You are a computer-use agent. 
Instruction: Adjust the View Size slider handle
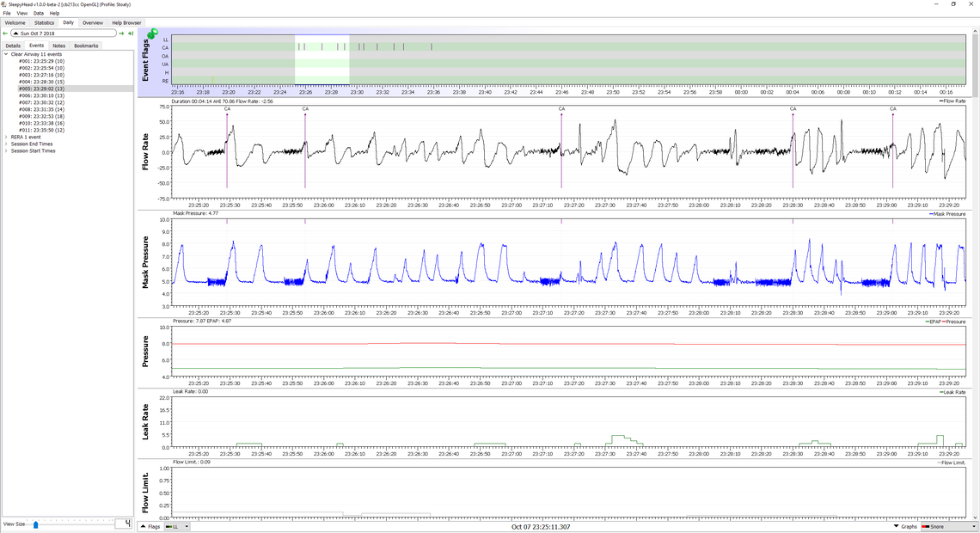35,524
